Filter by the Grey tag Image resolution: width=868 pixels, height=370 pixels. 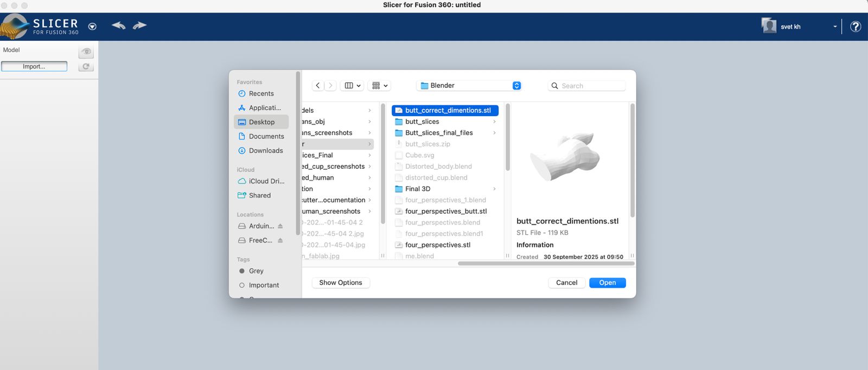tap(256, 271)
